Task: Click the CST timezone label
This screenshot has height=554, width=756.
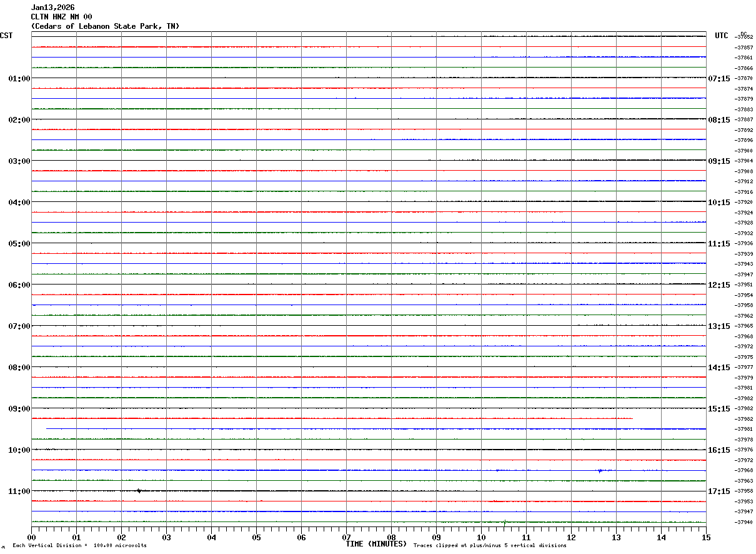Action: coord(6,36)
